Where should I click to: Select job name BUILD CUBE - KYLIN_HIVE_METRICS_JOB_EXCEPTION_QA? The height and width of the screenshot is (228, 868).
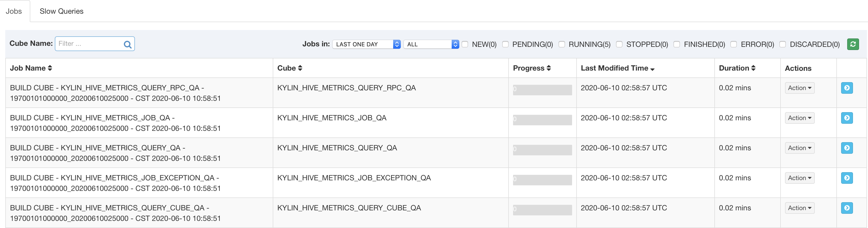point(115,183)
